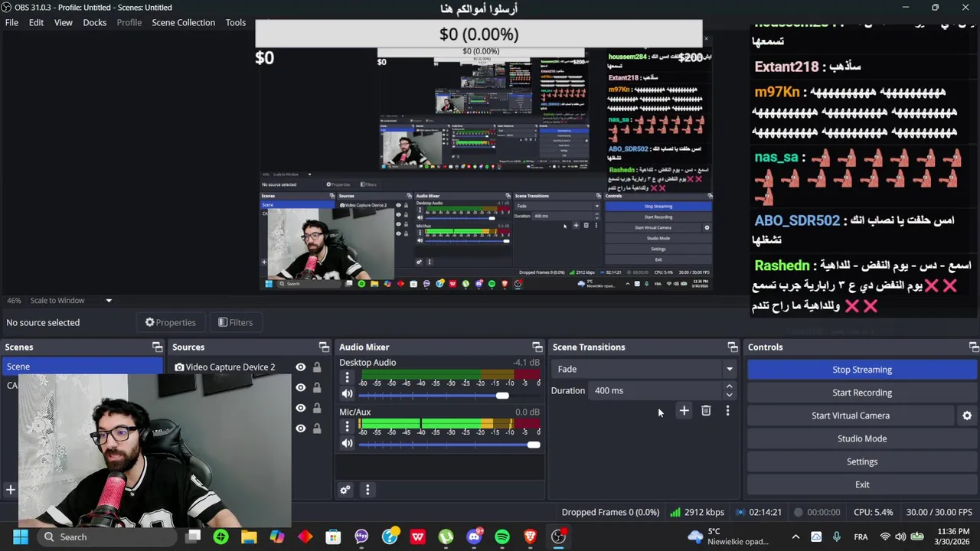Open Spotify from the taskbar

tap(502, 537)
